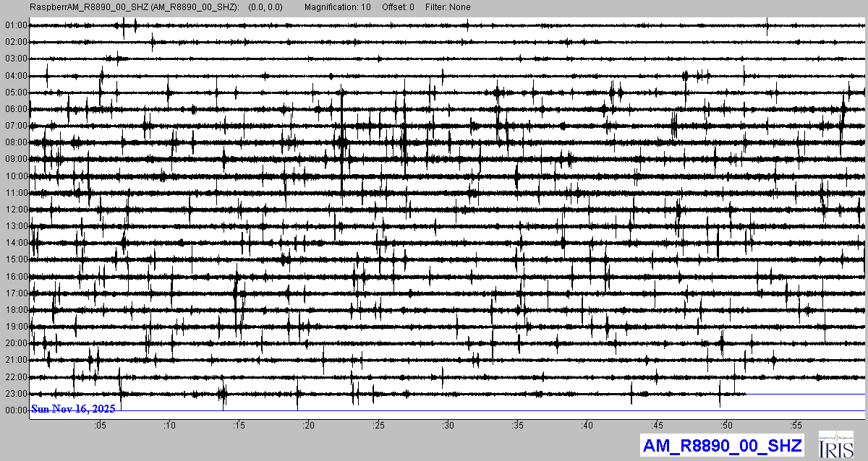Select the :30 minute axis tick label
This screenshot has height=461, width=868.
point(448,425)
